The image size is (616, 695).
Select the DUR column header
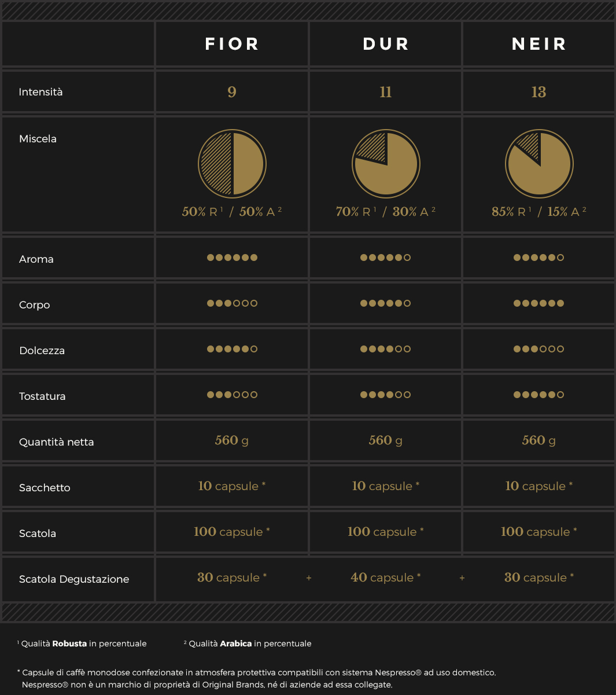386,44
